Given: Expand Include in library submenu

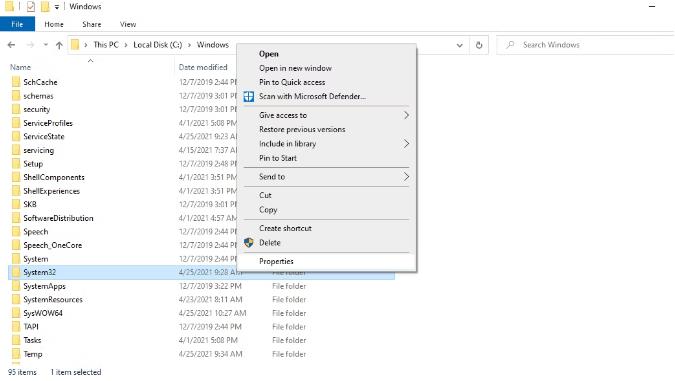Looking at the screenshot, I should [x=327, y=144].
